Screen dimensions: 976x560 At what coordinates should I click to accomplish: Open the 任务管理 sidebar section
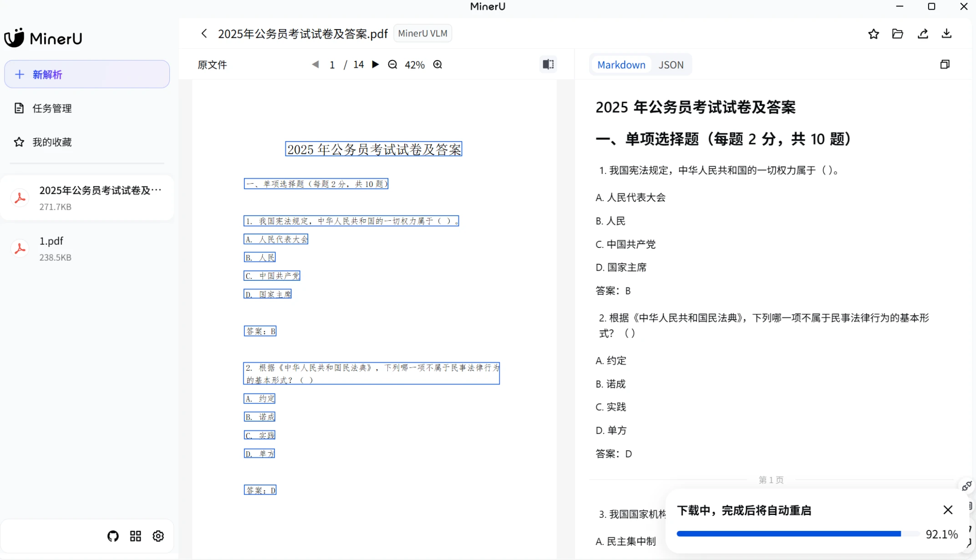(x=51, y=108)
